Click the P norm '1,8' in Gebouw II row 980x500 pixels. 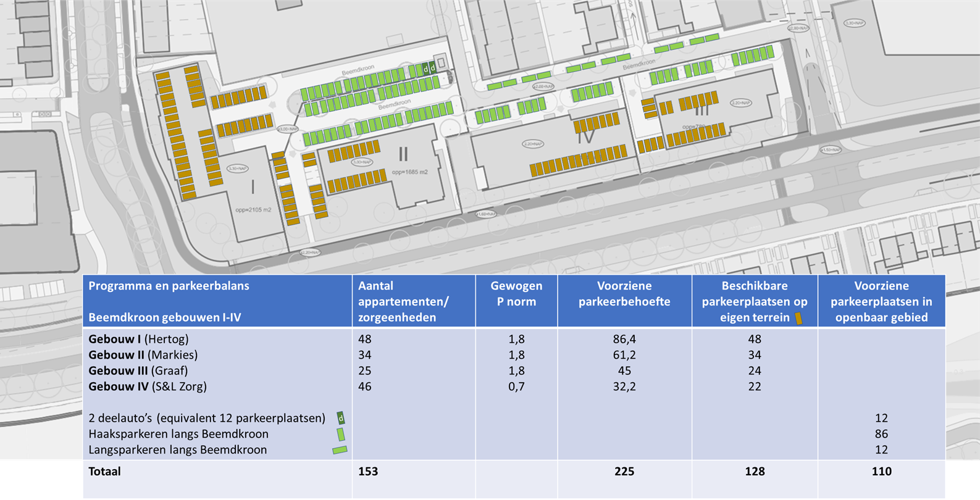pos(516,355)
